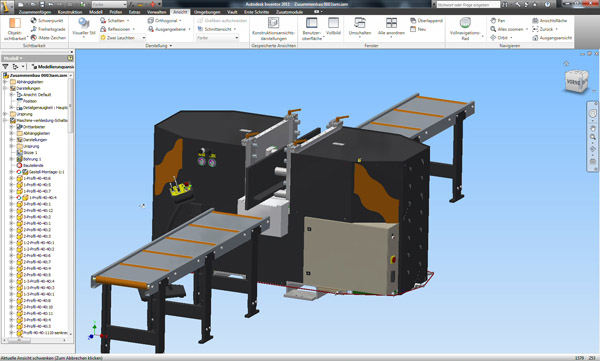Click the model browser vertical scrollbar

point(71,107)
